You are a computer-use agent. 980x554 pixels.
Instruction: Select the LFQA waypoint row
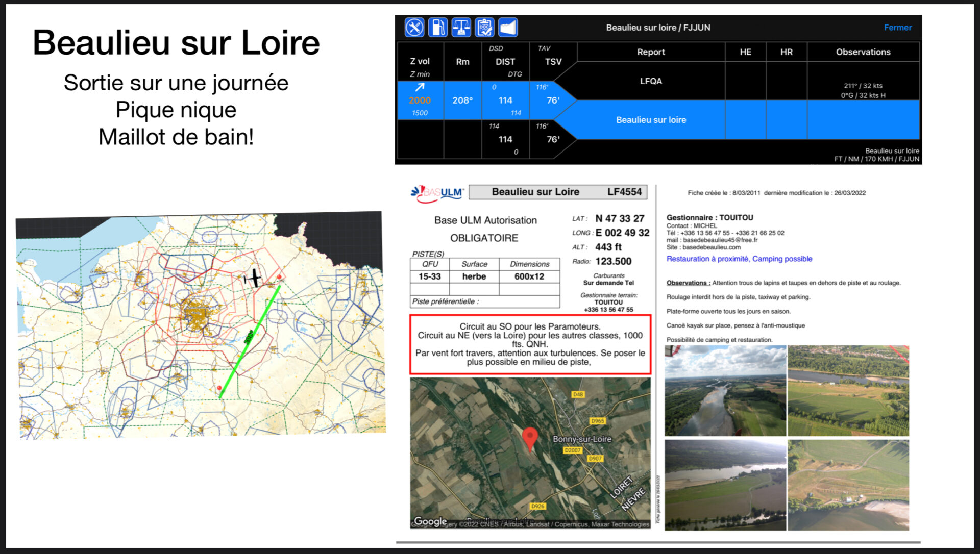[651, 81]
